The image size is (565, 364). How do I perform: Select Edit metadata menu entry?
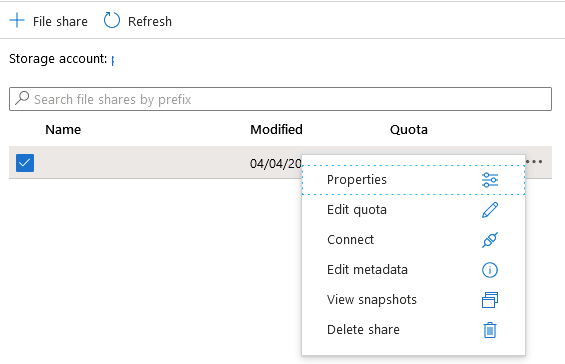[413, 270]
